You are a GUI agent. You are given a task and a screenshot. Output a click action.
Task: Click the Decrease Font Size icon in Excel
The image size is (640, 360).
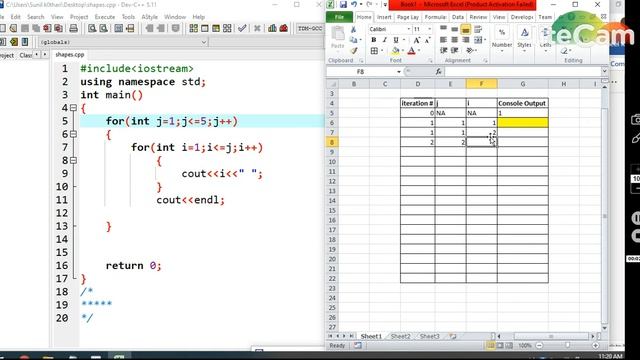[427, 40]
